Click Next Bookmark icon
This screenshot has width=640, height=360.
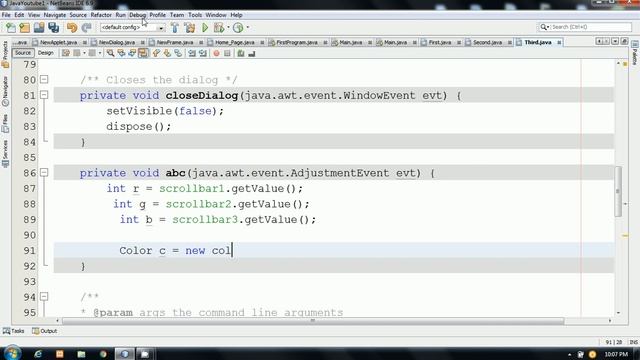(x=167, y=53)
